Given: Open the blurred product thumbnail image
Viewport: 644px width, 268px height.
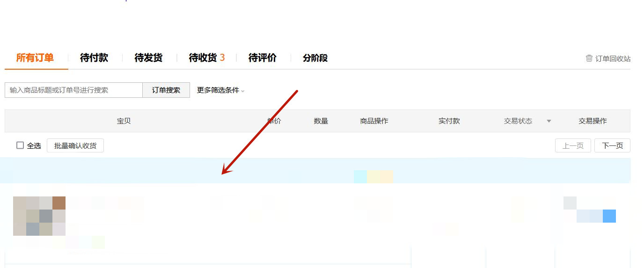Looking at the screenshot, I should [x=39, y=216].
